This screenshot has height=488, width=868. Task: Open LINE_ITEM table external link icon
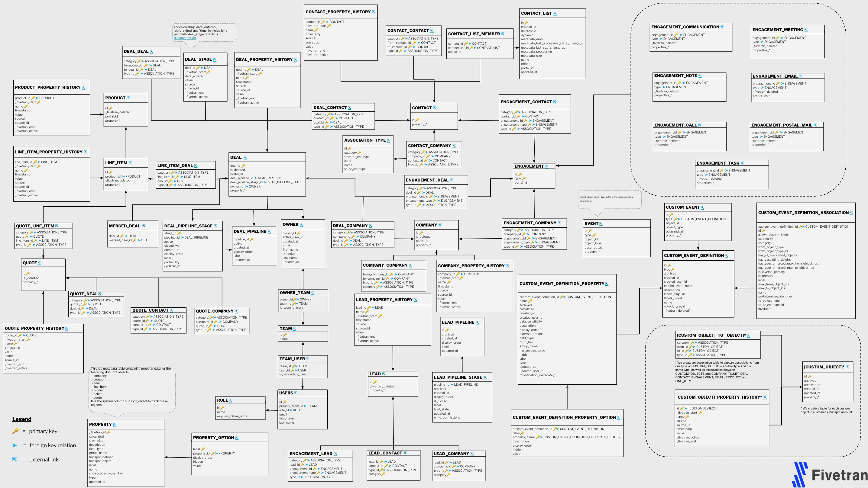pos(130,163)
